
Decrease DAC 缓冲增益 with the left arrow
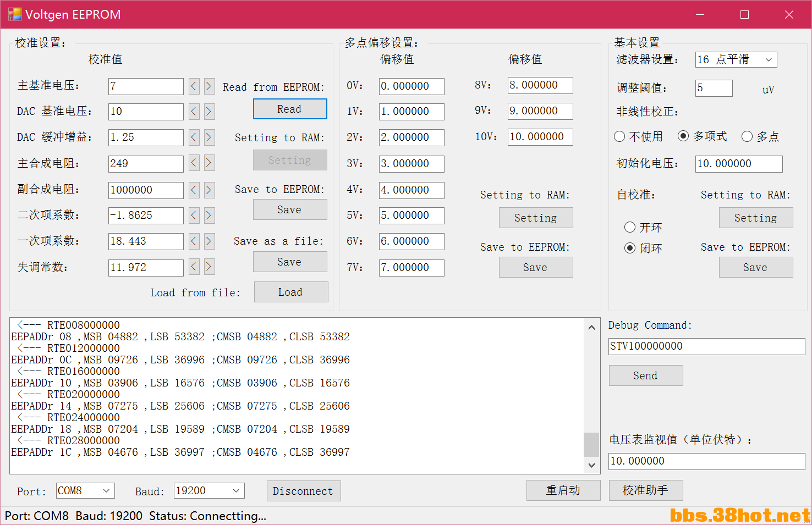(x=194, y=137)
